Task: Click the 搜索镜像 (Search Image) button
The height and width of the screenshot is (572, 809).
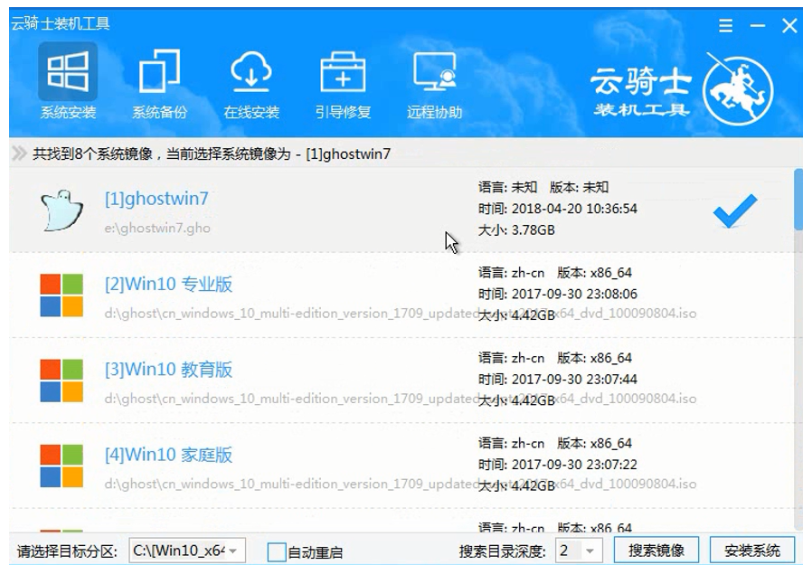Action: pyautogui.click(x=656, y=551)
